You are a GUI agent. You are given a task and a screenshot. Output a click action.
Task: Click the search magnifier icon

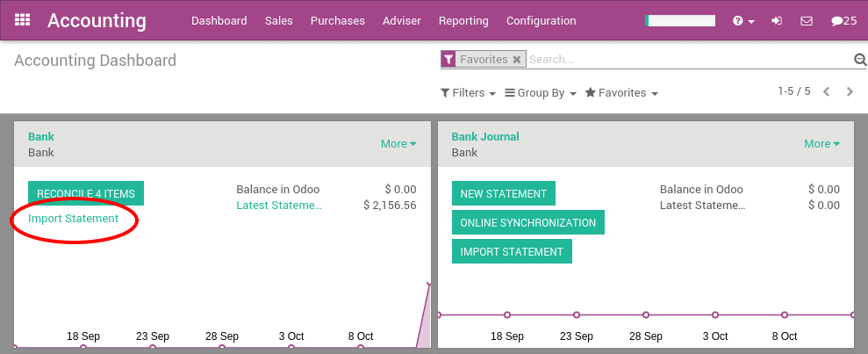click(860, 60)
